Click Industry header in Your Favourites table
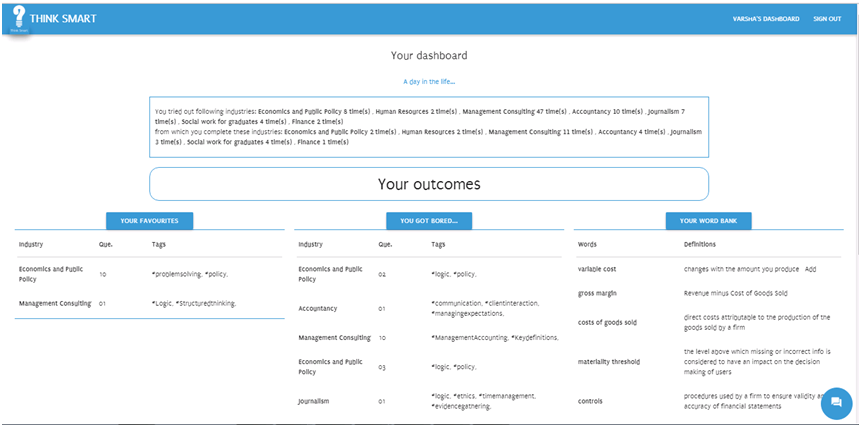The width and height of the screenshot is (861, 427). (x=31, y=244)
